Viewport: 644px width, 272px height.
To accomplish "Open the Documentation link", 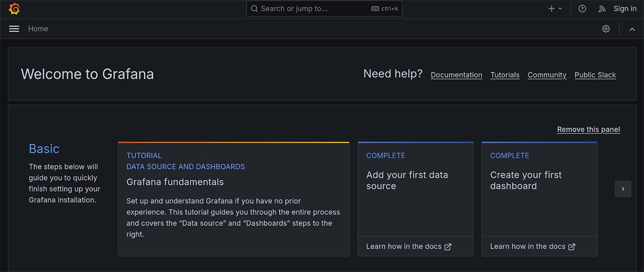I will (x=456, y=75).
